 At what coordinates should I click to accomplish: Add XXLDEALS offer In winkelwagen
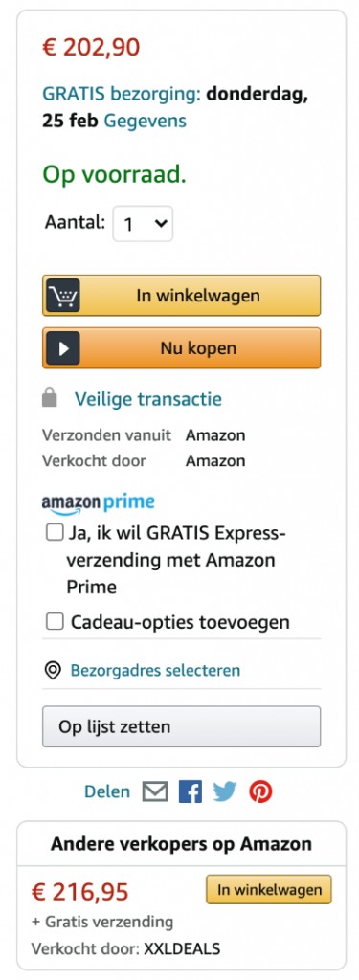click(x=269, y=889)
